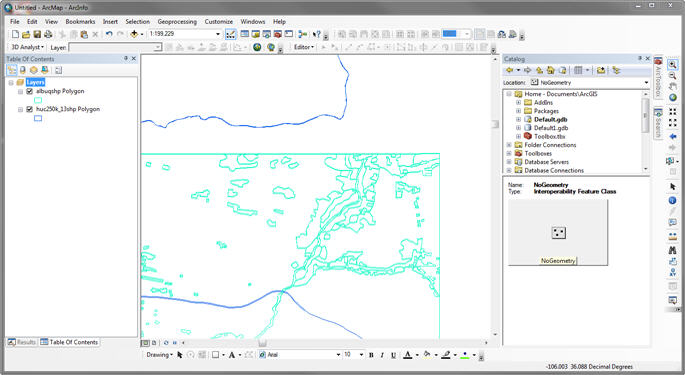Select the Identify tool icon
This screenshot has width=685, height=375.
click(x=672, y=200)
